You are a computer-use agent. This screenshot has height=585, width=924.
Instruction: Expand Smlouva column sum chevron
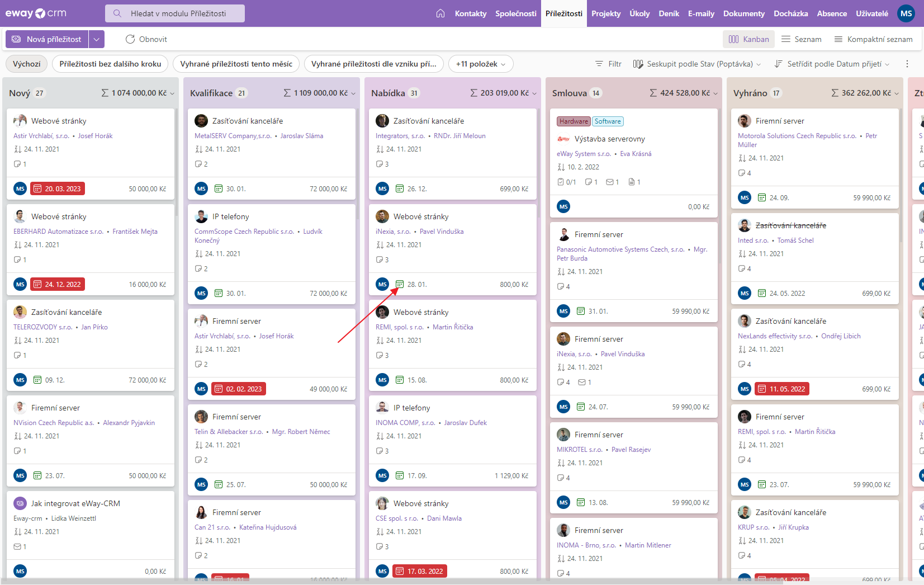click(x=715, y=93)
